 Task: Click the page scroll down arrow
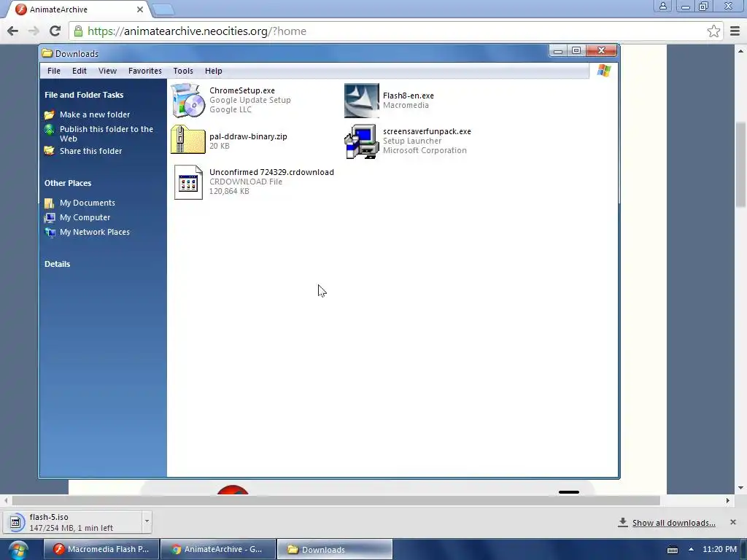(741, 488)
